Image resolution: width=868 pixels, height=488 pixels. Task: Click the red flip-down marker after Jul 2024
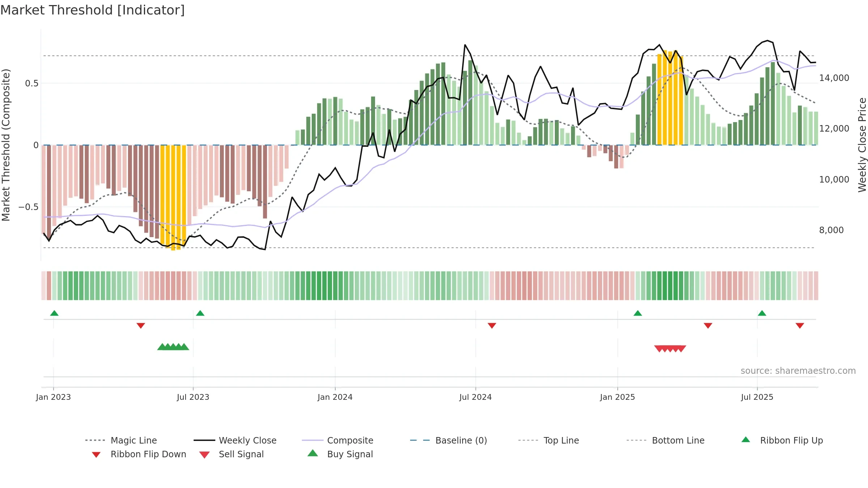tap(492, 326)
